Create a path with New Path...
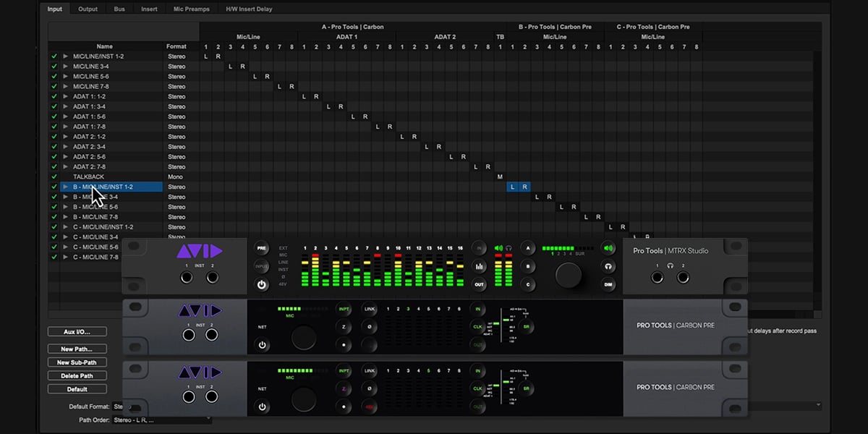The width and height of the screenshot is (868, 434). 77,349
